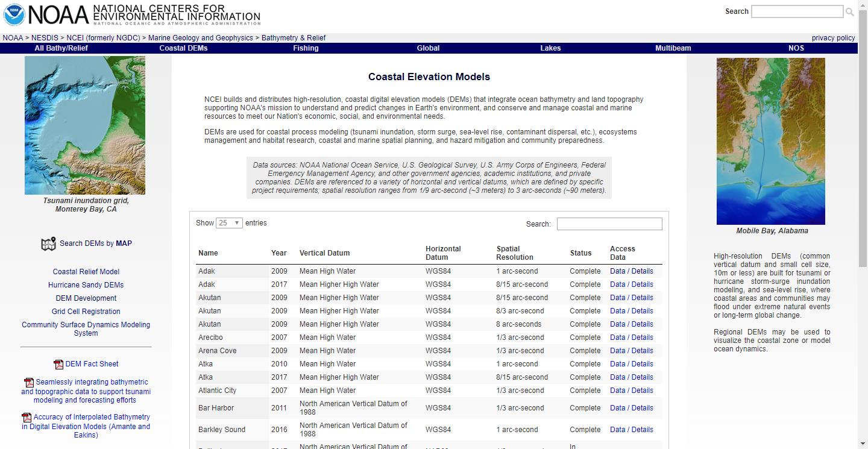Open the DEM Development link
The width and height of the screenshot is (868, 449).
pos(86,298)
